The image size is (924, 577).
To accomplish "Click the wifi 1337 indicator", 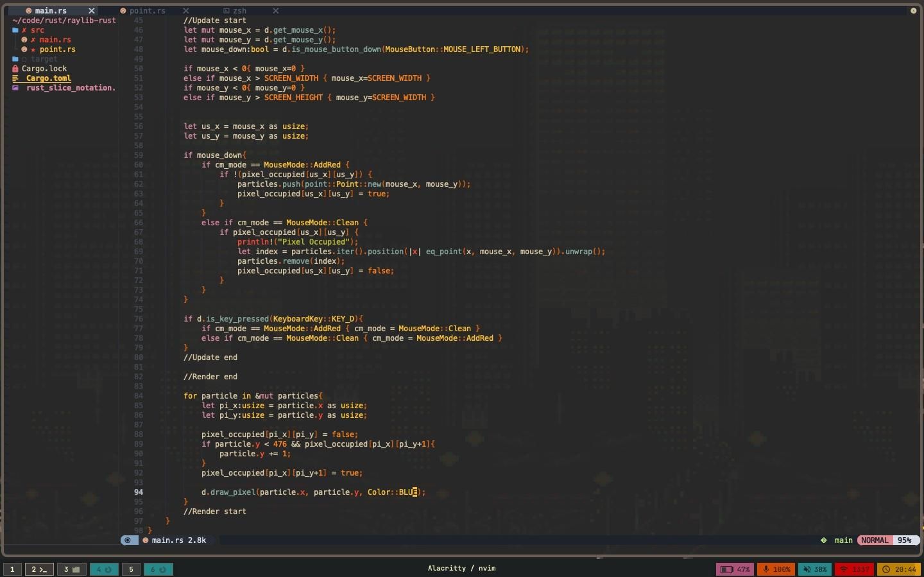I will pos(854,569).
